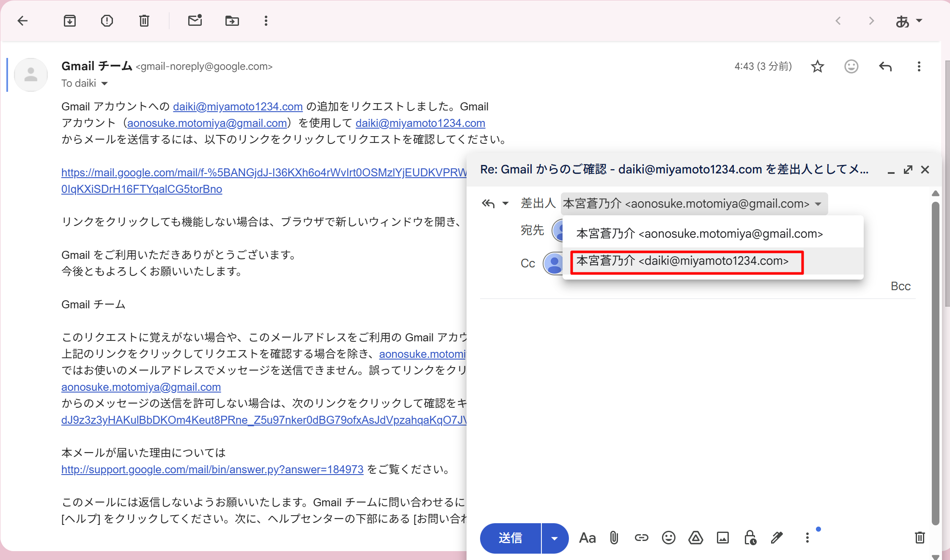Image resolution: width=950 pixels, height=560 pixels.
Task: Open the reply type dropdown arrow
Action: point(505,203)
